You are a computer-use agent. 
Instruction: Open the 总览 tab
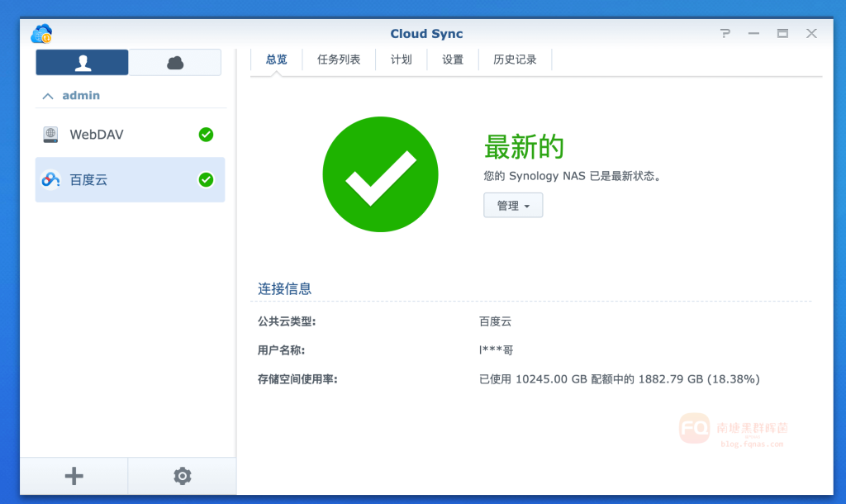pos(277,59)
